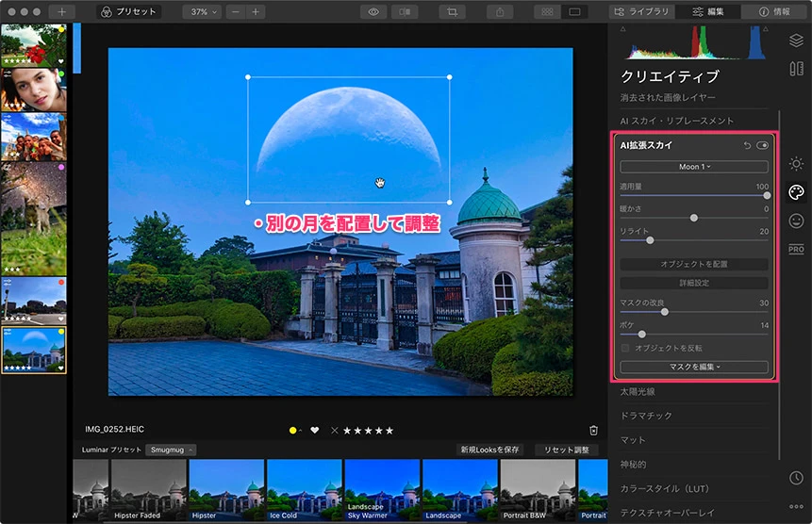Open the 編集 tab
812x524 pixels.
[708, 11]
